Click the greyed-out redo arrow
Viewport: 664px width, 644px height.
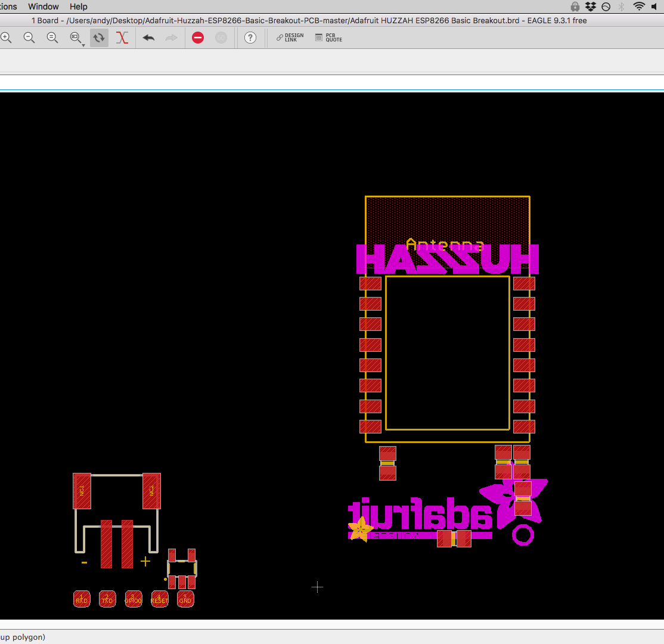(171, 38)
